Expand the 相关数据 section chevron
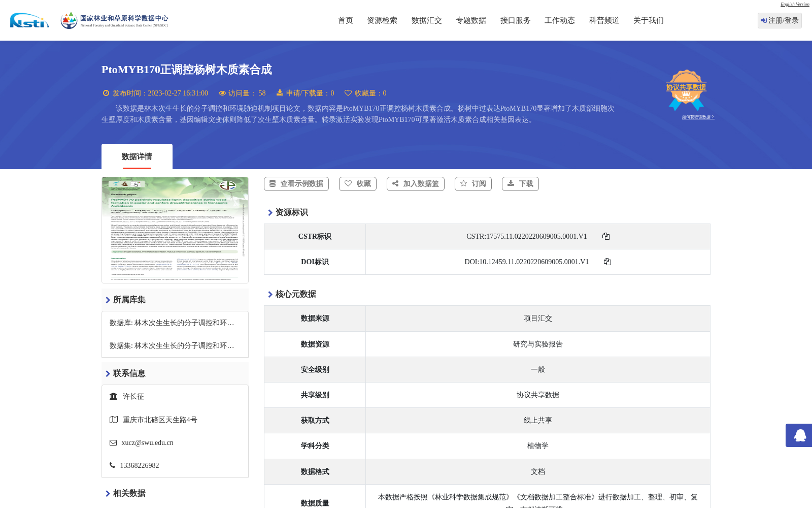The width and height of the screenshot is (812, 508). pos(108,493)
